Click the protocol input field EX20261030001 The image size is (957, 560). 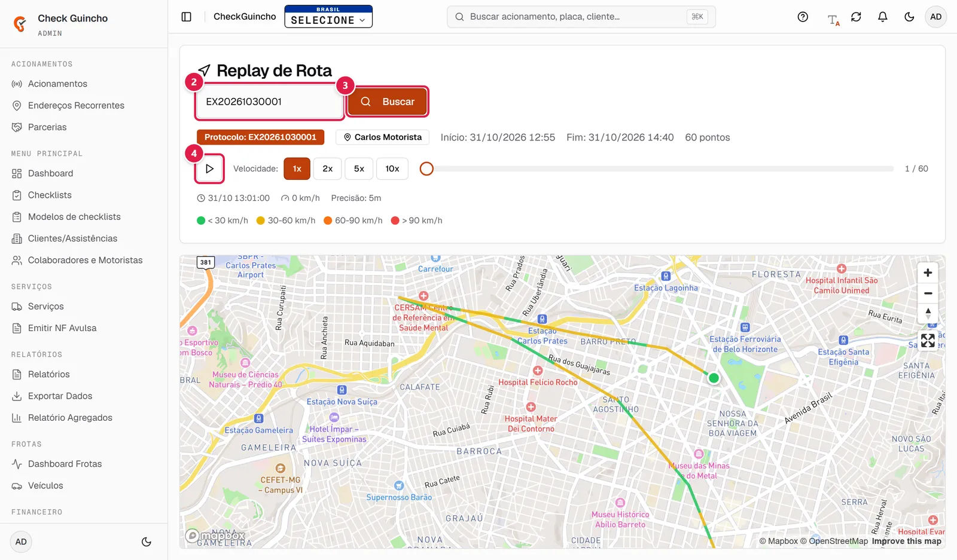270,102
